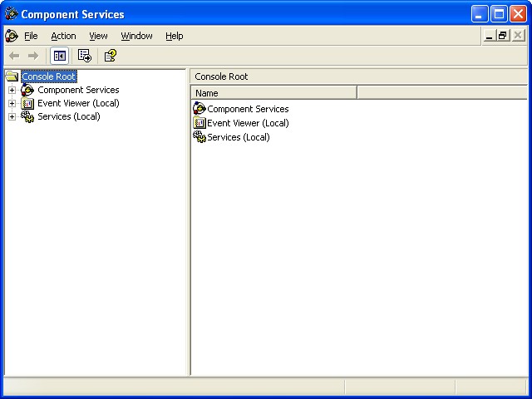Viewport: 532px width, 399px height.
Task: Minimize the inner console child window
Action: (489, 35)
